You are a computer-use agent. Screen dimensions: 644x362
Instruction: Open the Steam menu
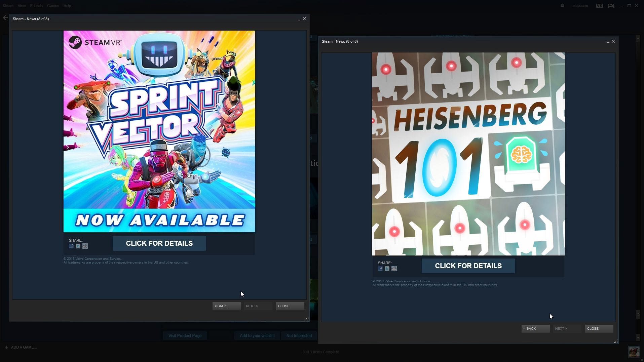click(8, 6)
